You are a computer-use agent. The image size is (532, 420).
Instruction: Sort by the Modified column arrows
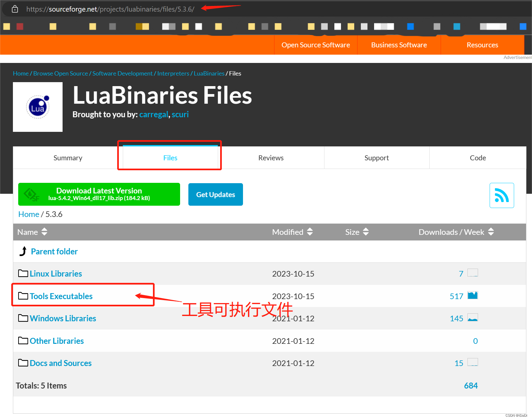(x=310, y=232)
